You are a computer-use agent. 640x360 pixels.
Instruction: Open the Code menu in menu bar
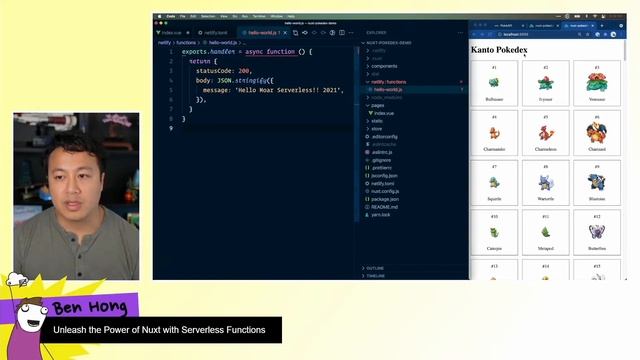[x=171, y=16]
